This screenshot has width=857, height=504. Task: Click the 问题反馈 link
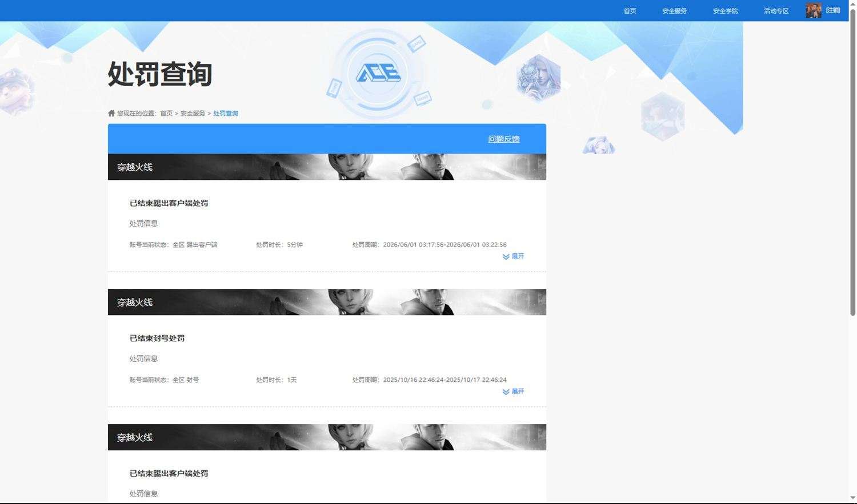(503, 139)
